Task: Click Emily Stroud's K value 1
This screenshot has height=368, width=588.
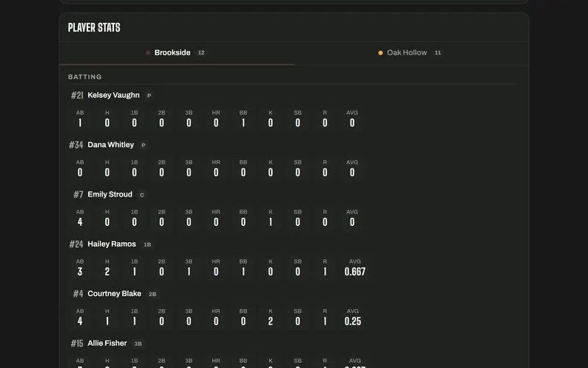Action: (270, 222)
